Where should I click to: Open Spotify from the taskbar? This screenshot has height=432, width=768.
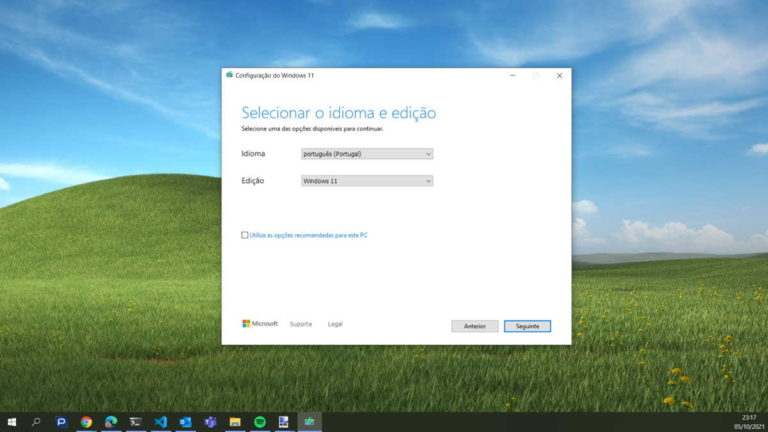(259, 422)
